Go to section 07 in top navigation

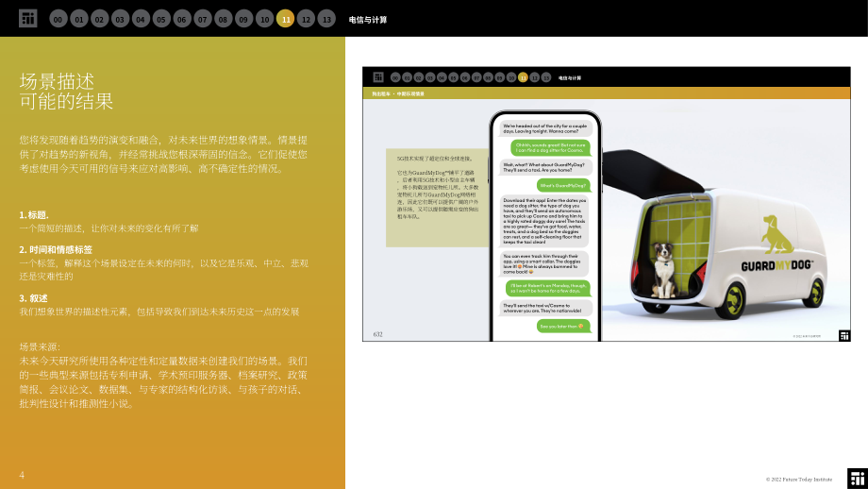pyautogui.click(x=203, y=19)
